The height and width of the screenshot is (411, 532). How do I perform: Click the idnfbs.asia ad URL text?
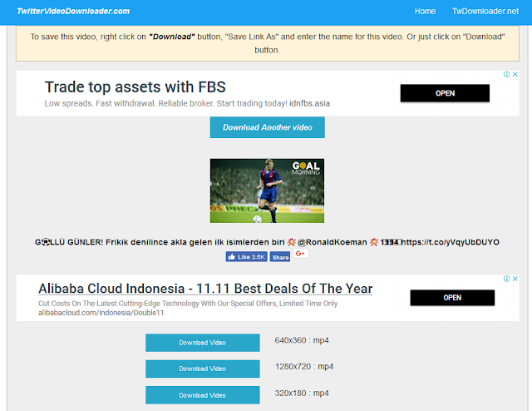(309, 103)
